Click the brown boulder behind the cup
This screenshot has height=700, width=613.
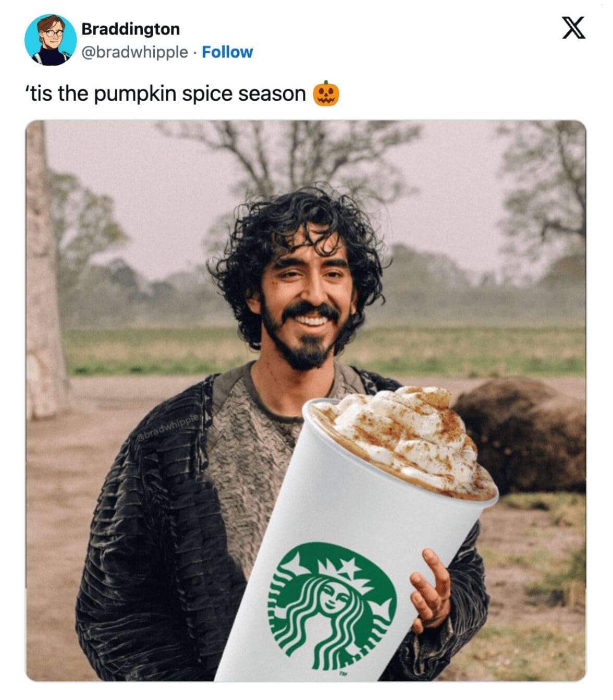coord(521,433)
